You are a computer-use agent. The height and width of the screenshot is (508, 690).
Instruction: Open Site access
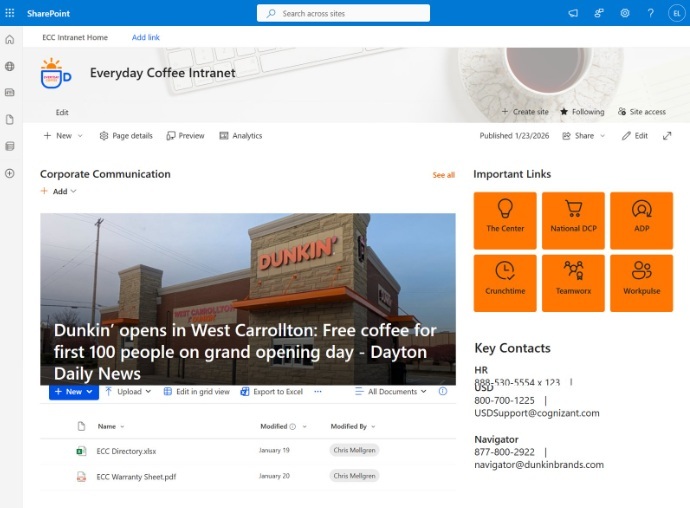pos(642,112)
